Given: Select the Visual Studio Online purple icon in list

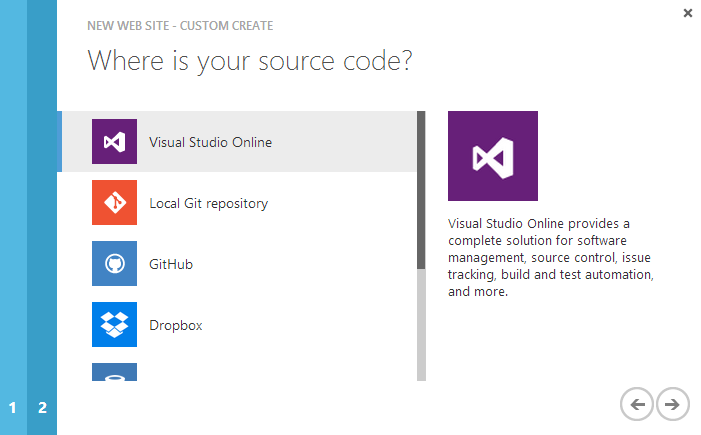Looking at the screenshot, I should pos(114,141).
